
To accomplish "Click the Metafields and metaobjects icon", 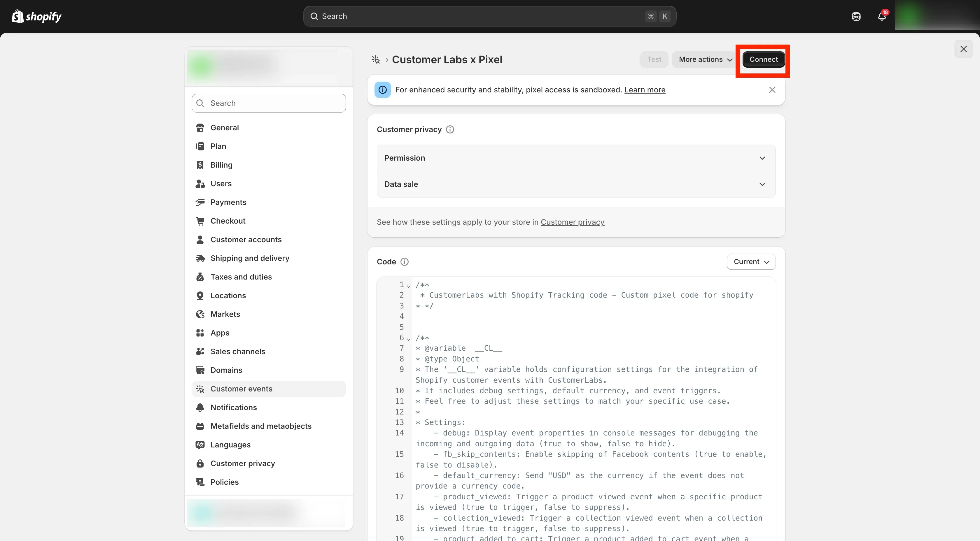I will pyautogui.click(x=200, y=426).
